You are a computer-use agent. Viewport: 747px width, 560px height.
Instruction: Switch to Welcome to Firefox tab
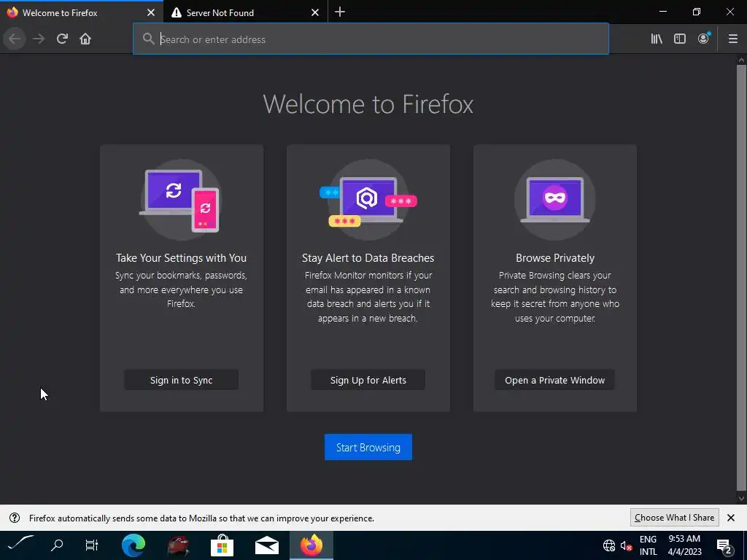pos(82,13)
